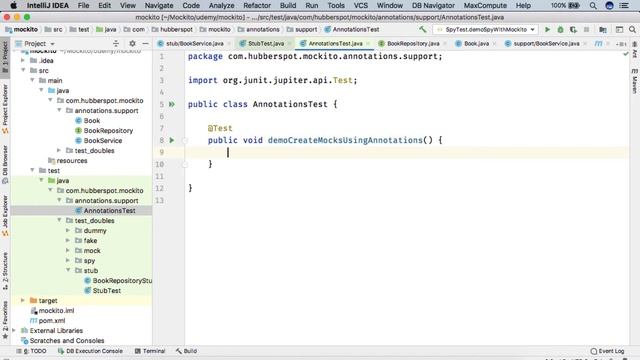Select BookRepository in project tree
The width and height of the screenshot is (640, 360).
108,131
